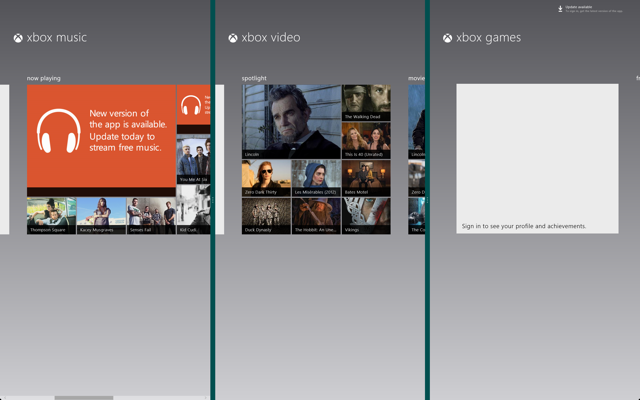
Task: Click the large white headphones icon
Action: (58, 131)
